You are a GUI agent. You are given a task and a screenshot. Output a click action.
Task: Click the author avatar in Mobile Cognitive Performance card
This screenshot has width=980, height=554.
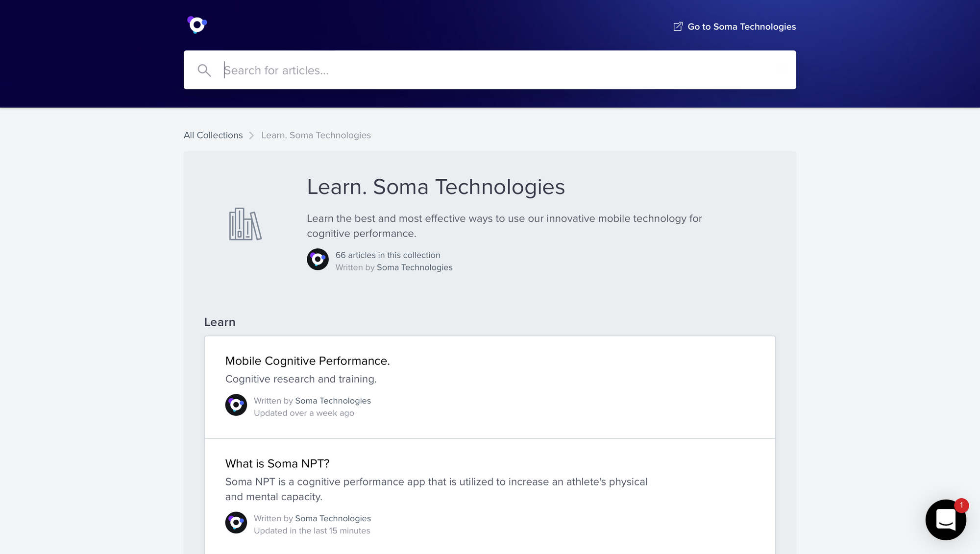pyautogui.click(x=236, y=405)
